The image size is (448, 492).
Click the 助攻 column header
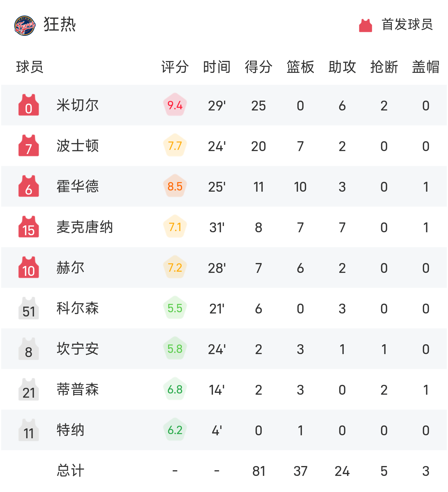(x=342, y=67)
